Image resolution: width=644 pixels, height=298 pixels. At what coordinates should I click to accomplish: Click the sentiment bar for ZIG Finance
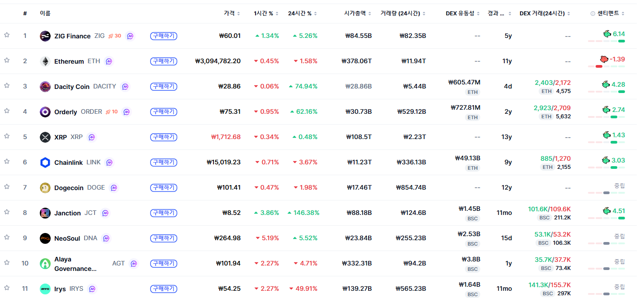point(606,41)
